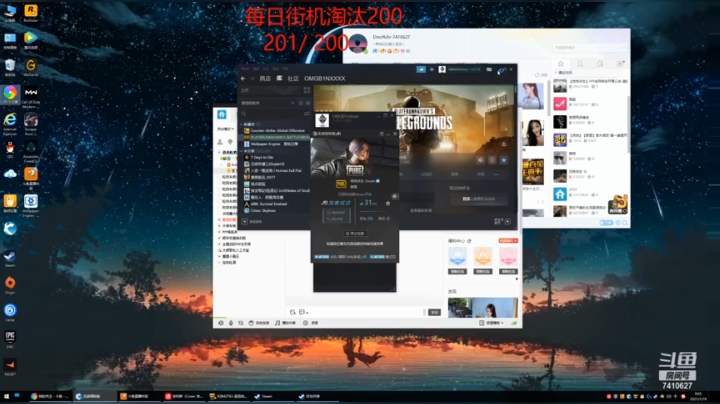Click the emoji icon in chat input bar
The width and height of the screenshot is (720, 404).
click(292, 312)
